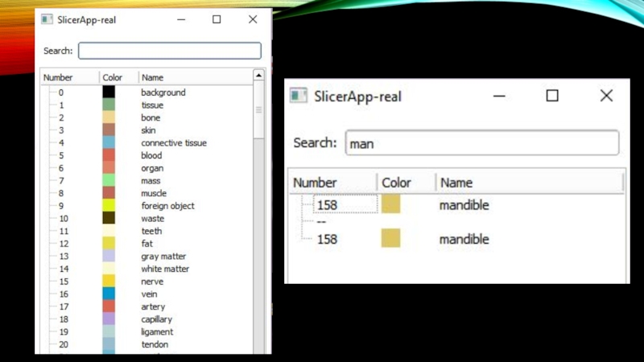Select the 'bone' row in the list
644x362 pixels.
(151, 117)
